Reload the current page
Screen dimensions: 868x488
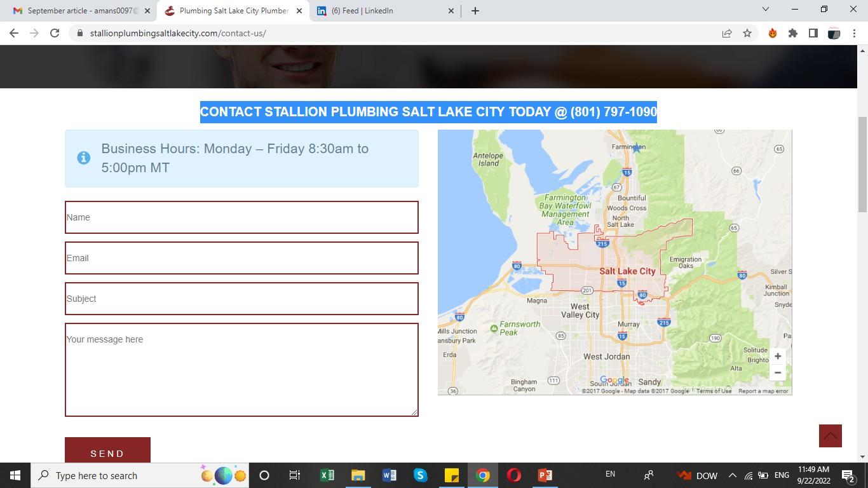tap(55, 33)
